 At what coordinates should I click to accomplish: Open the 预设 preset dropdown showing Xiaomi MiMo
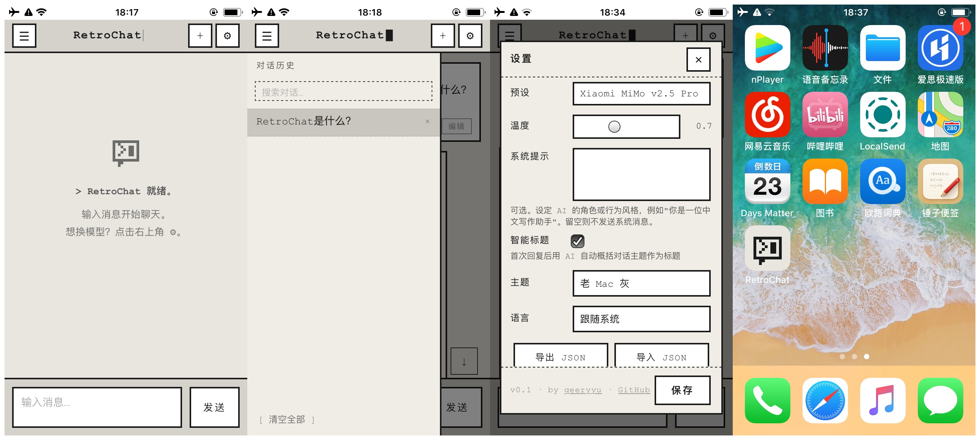(x=641, y=94)
